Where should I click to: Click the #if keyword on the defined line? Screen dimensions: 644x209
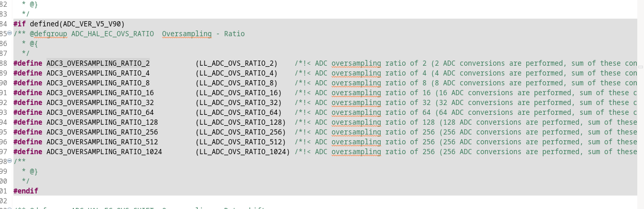point(20,24)
